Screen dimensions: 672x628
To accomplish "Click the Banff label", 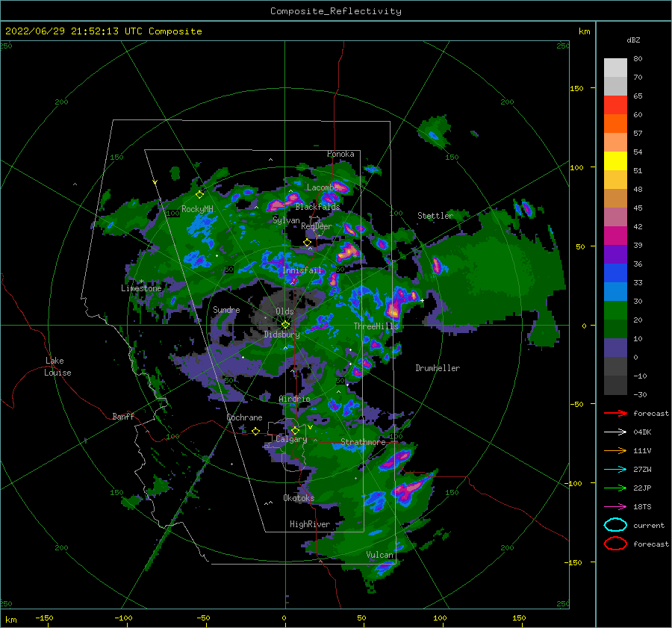I will click(123, 416).
